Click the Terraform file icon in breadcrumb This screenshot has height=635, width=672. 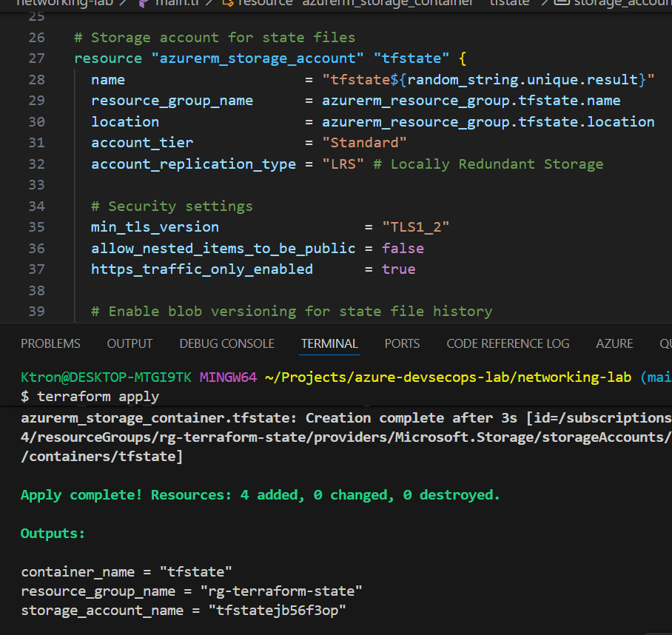click(142, 3)
